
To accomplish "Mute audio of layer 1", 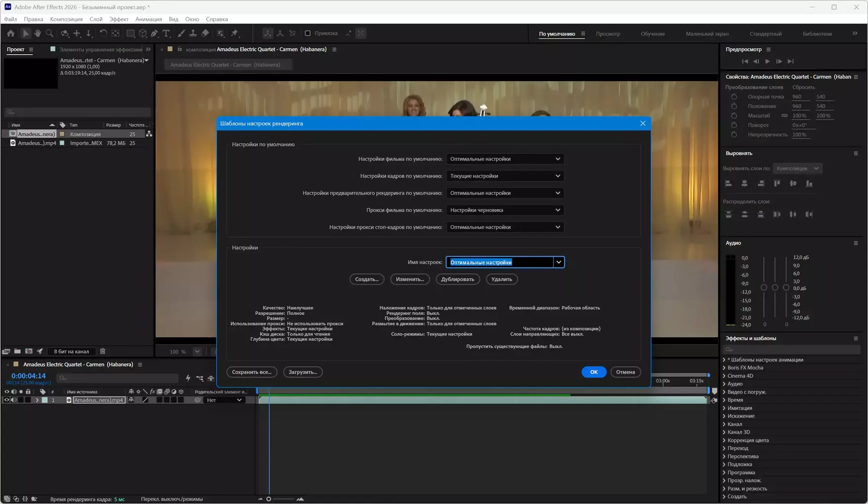I will click(14, 400).
